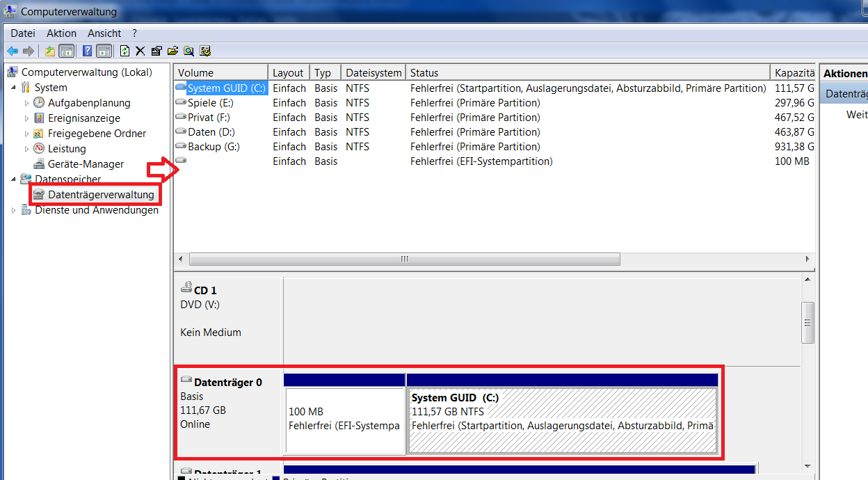Click the Computerverwaltung title bar icon

(11, 11)
